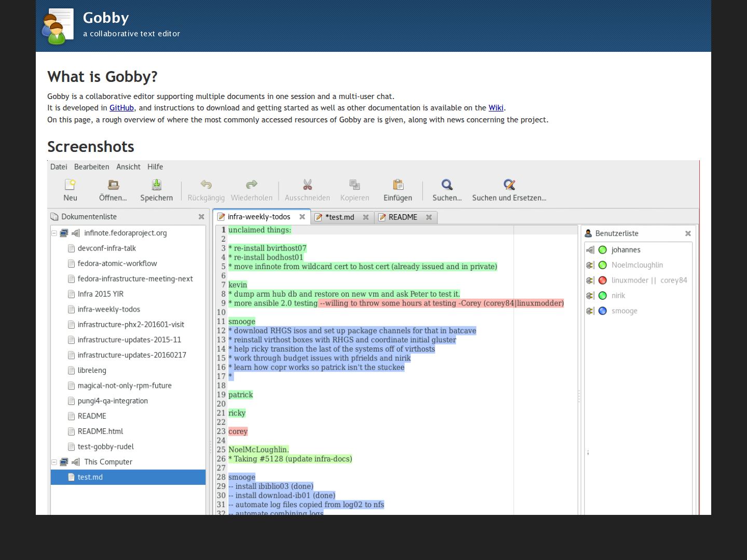The width and height of the screenshot is (747, 560).
Task: Select user Noelmcloughlin in Benutzerliste
Action: [637, 265]
